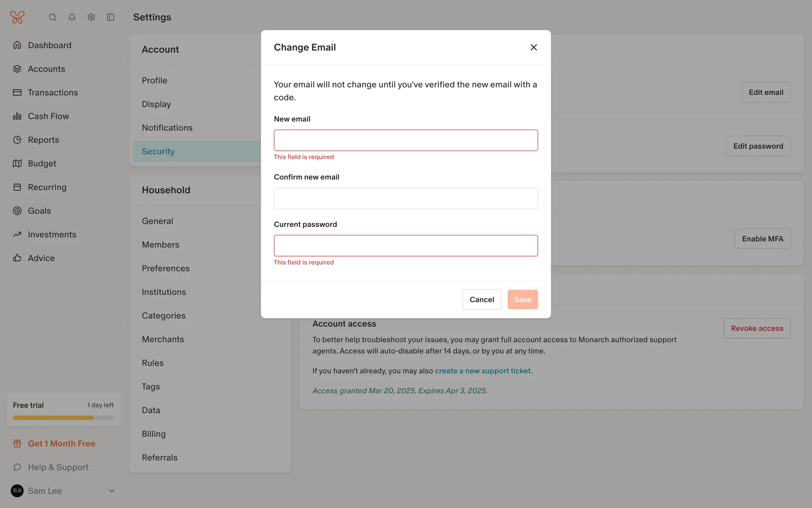The width and height of the screenshot is (812, 508).
Task: Open the notifications bell icon
Action: tap(72, 17)
